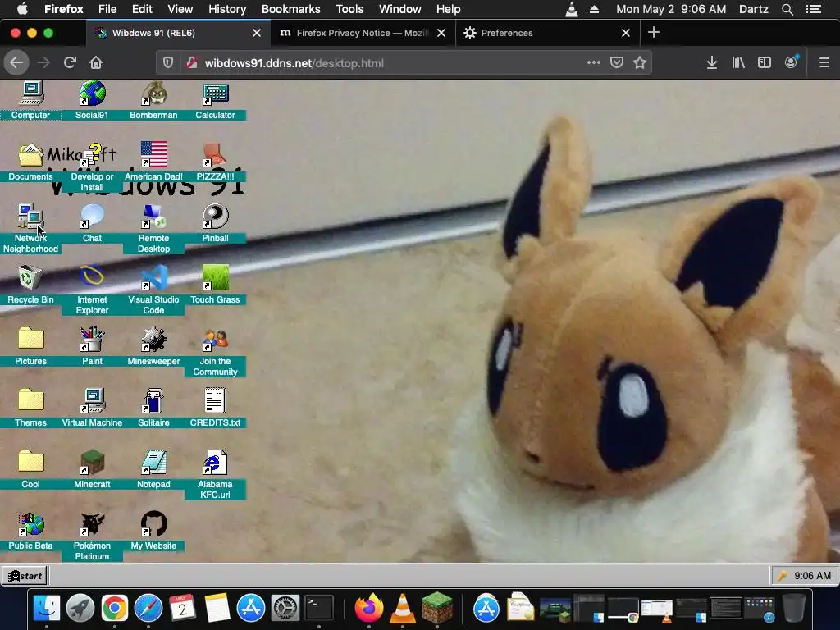The width and height of the screenshot is (840, 630).
Task: Launch the Chat shortcut
Action: coord(92,223)
